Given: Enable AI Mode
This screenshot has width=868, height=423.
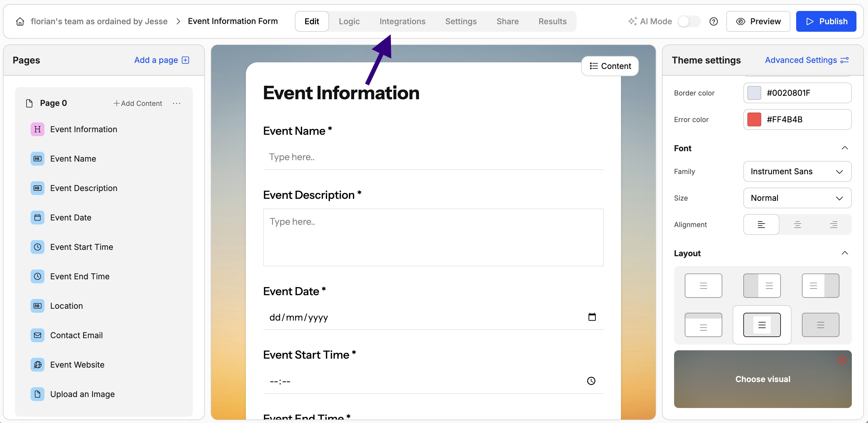Looking at the screenshot, I should coord(689,21).
